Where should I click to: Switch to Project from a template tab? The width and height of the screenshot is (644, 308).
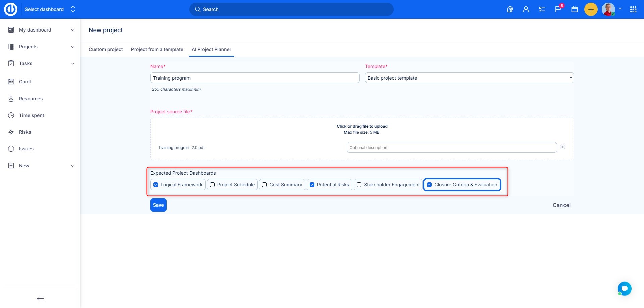(157, 49)
